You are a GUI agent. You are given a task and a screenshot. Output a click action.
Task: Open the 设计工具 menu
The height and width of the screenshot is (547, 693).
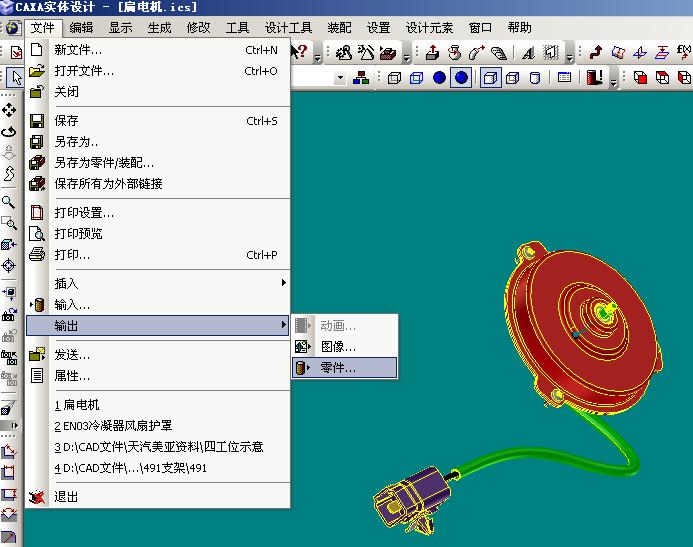click(x=288, y=28)
